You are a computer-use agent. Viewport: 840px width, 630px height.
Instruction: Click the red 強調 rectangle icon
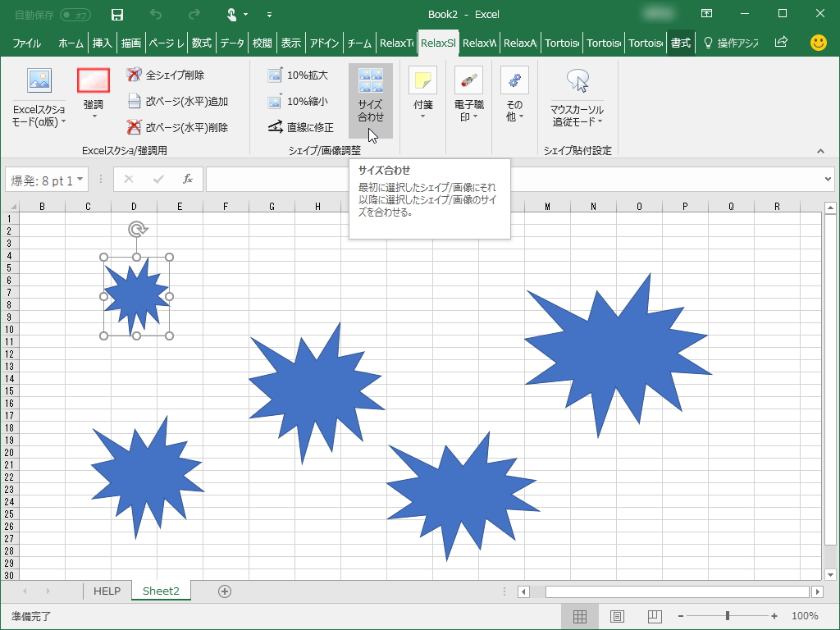coord(94,80)
